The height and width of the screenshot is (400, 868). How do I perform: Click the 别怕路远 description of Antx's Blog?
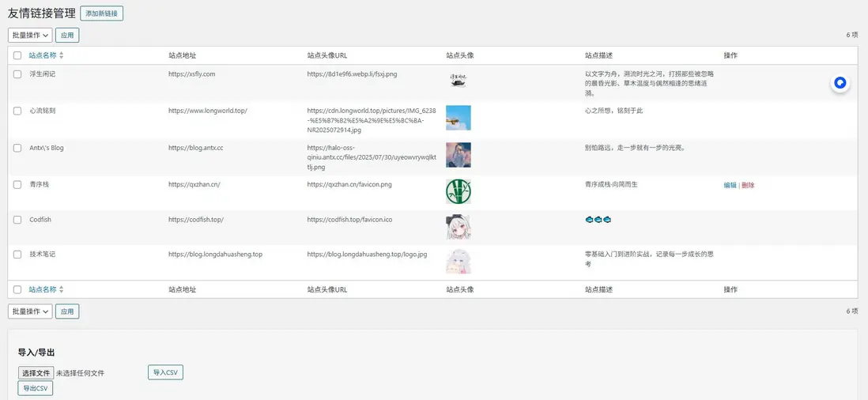[x=636, y=148]
